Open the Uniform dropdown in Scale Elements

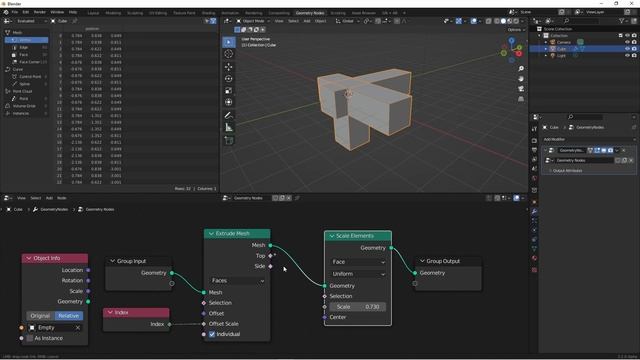[358, 274]
